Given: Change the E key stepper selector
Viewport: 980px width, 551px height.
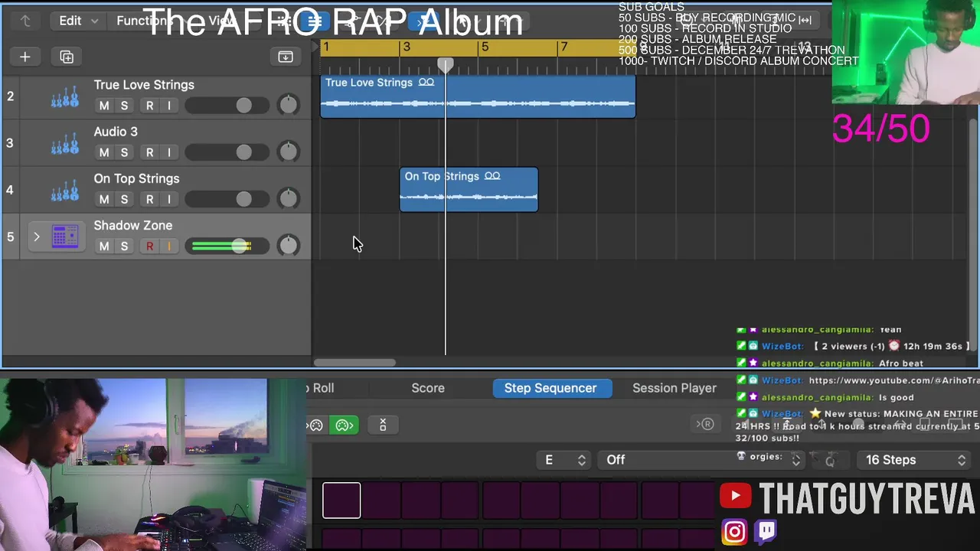Looking at the screenshot, I should [x=565, y=460].
